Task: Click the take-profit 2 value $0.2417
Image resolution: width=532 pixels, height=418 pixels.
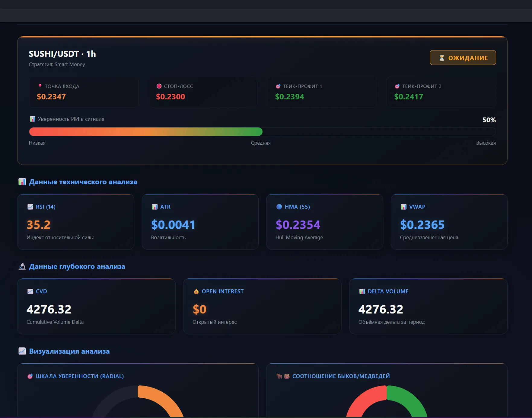Action: (409, 97)
